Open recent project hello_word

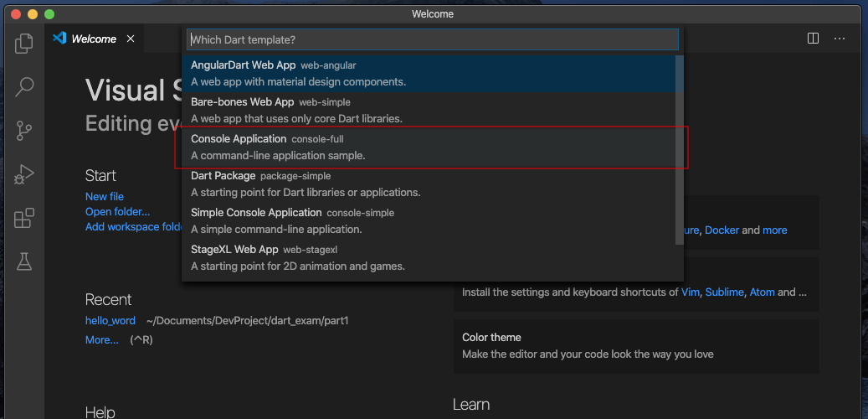point(110,321)
